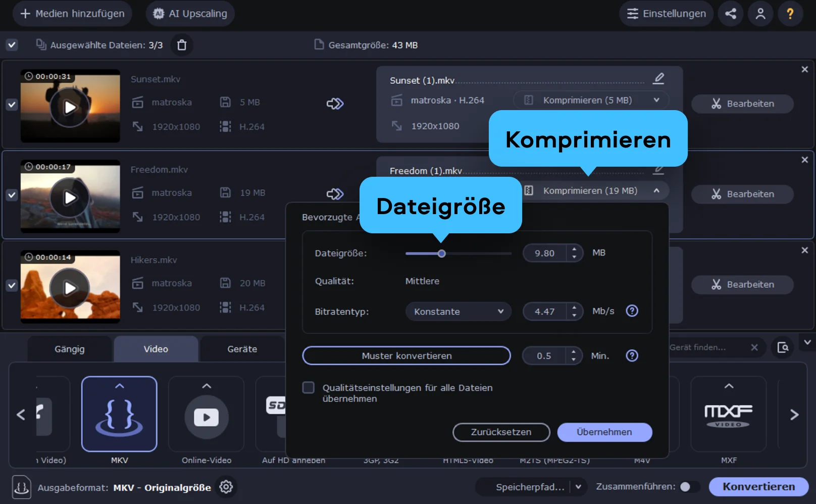Viewport: 816px width, 504px height.
Task: Switch to the Video tab
Action: 156,349
